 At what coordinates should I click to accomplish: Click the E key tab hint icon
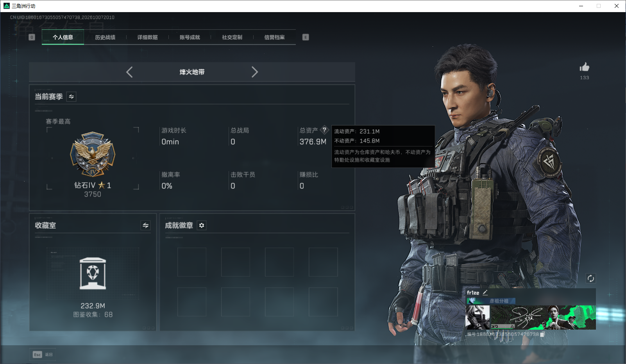306,37
